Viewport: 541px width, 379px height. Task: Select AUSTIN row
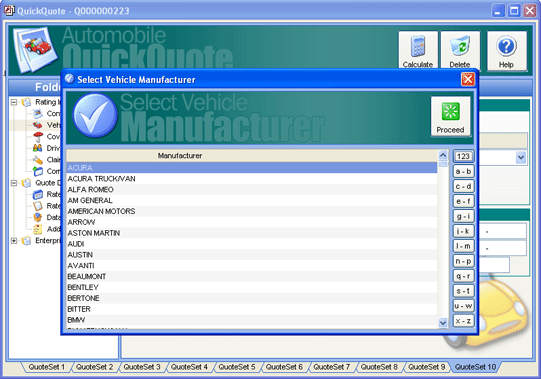(x=252, y=255)
